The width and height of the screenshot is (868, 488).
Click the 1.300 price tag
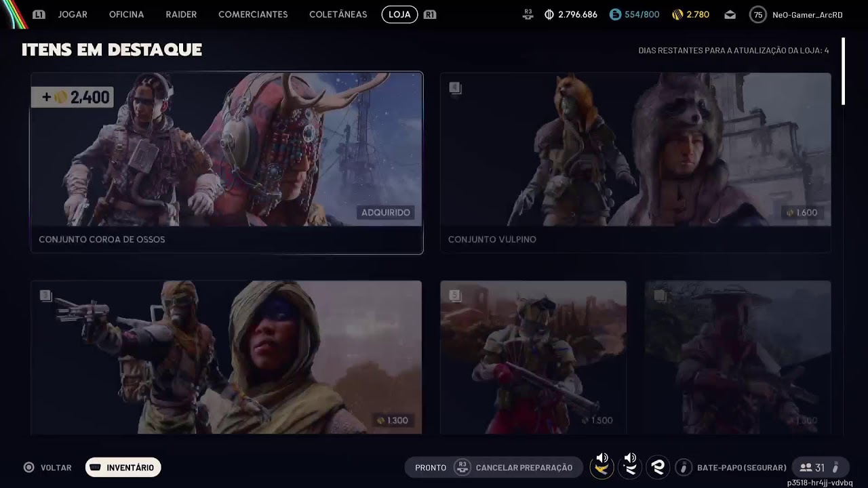coord(392,421)
